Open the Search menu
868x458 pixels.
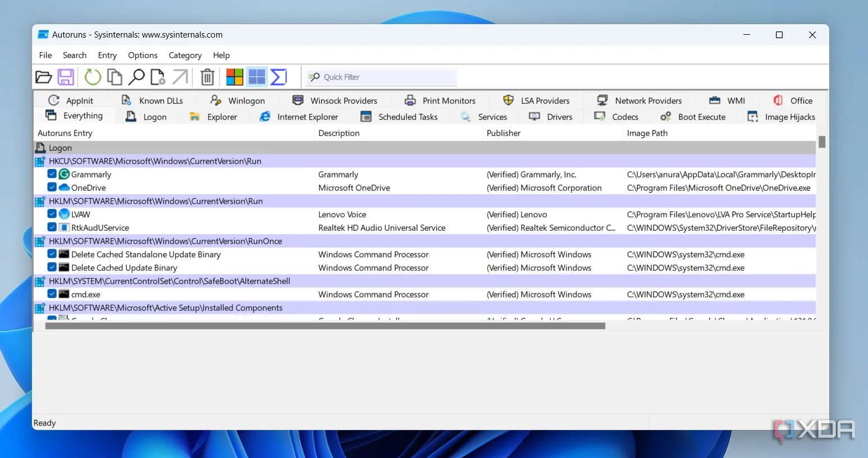pyautogui.click(x=75, y=55)
